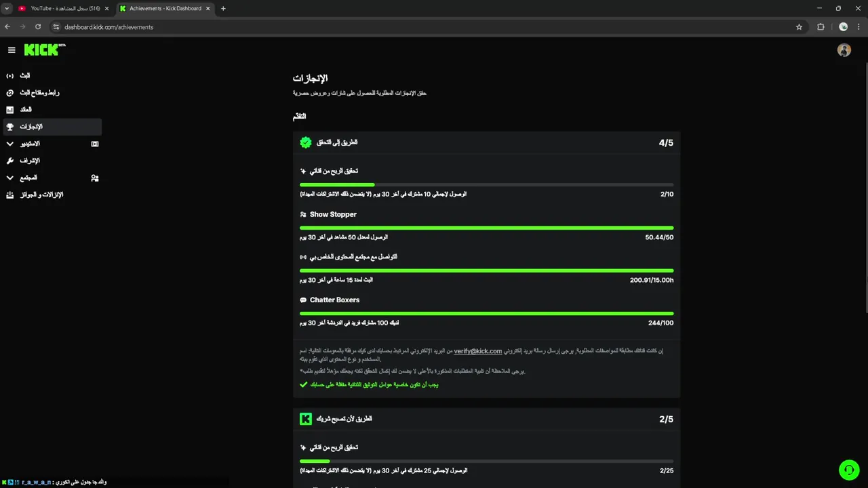Open stream URL and key (رابط ومفتاح البث)
868x488 pixels.
39,93
